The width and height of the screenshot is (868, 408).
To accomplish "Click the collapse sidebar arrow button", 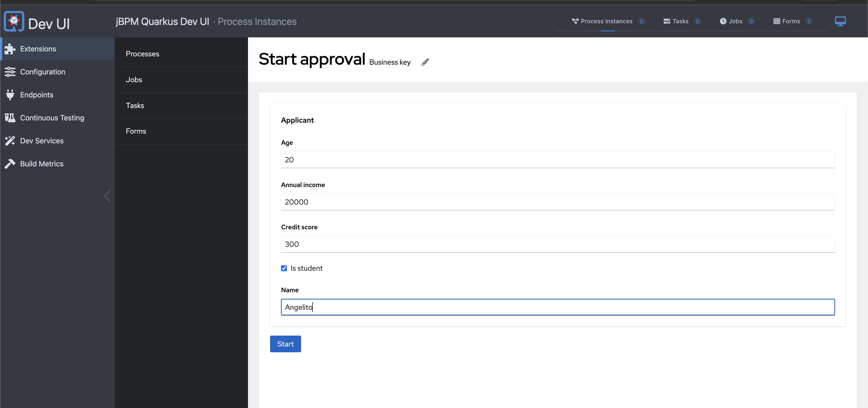I will click(107, 195).
